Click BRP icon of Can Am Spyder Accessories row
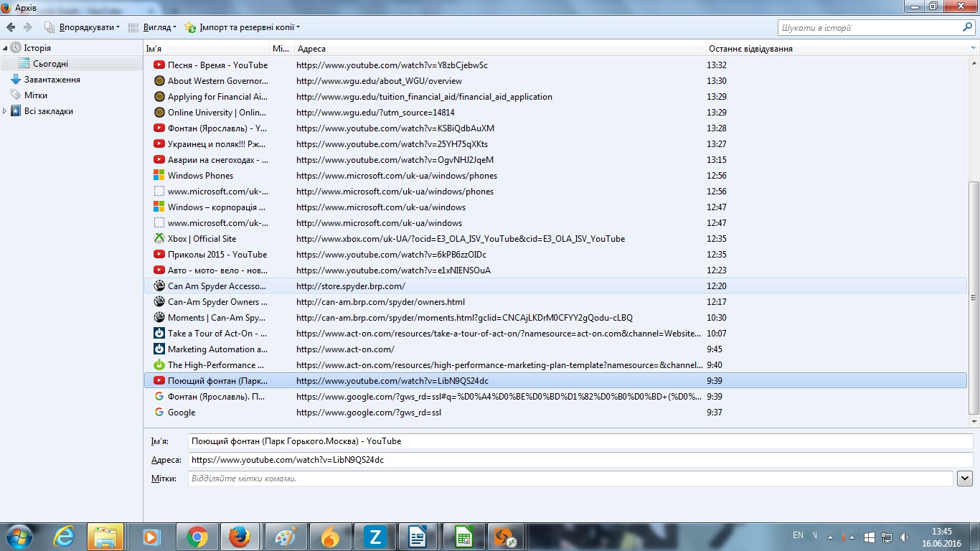The image size is (980, 551). pyautogui.click(x=159, y=286)
